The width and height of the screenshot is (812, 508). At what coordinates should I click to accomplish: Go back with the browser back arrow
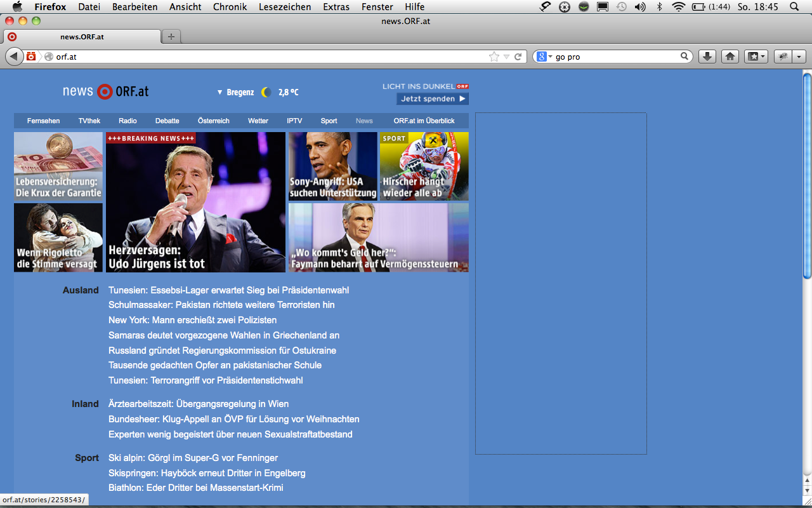[14, 57]
